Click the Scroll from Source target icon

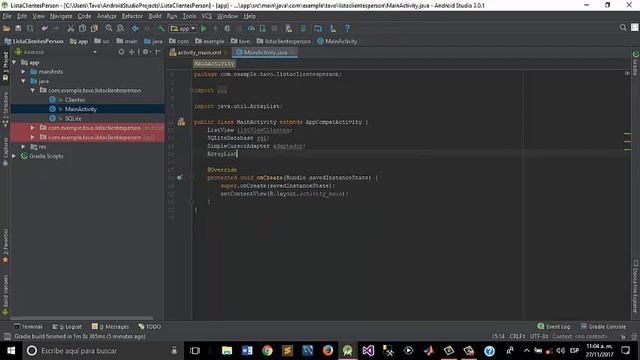121,52
